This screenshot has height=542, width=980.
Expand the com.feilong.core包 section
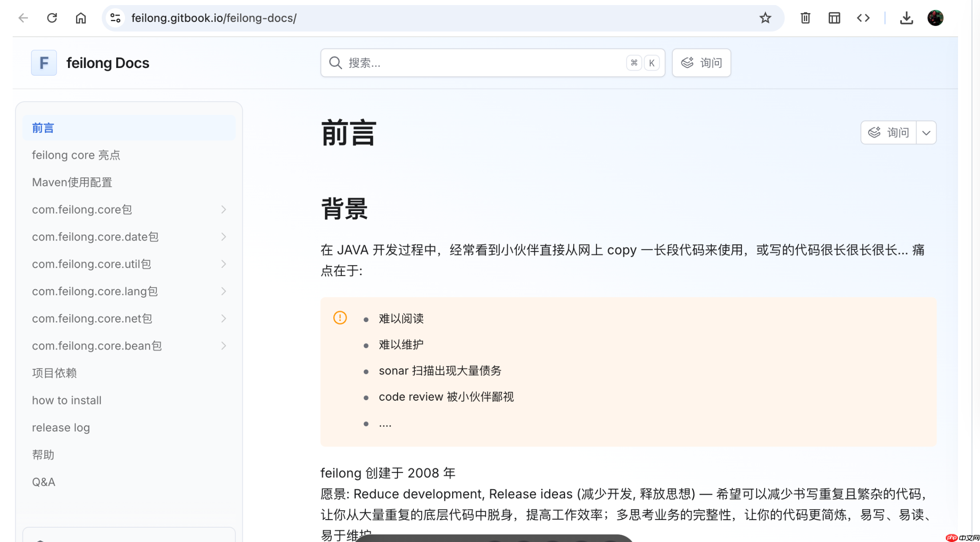pyautogui.click(x=223, y=209)
